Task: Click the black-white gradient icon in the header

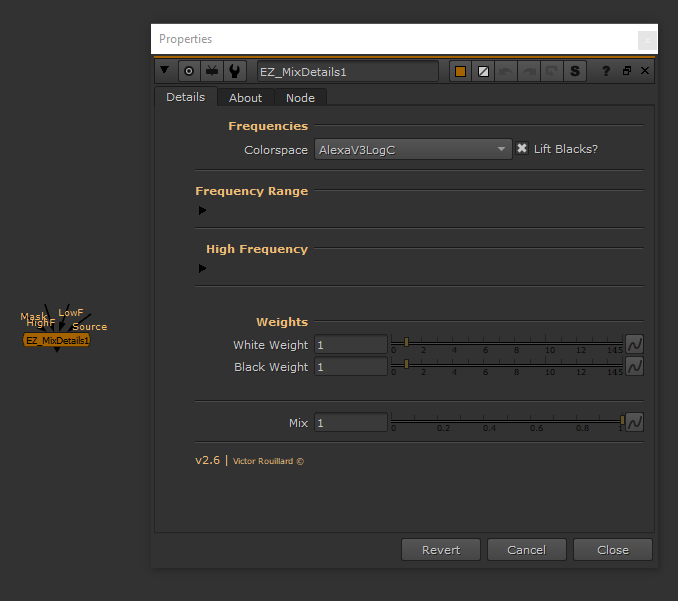Action: [x=484, y=71]
